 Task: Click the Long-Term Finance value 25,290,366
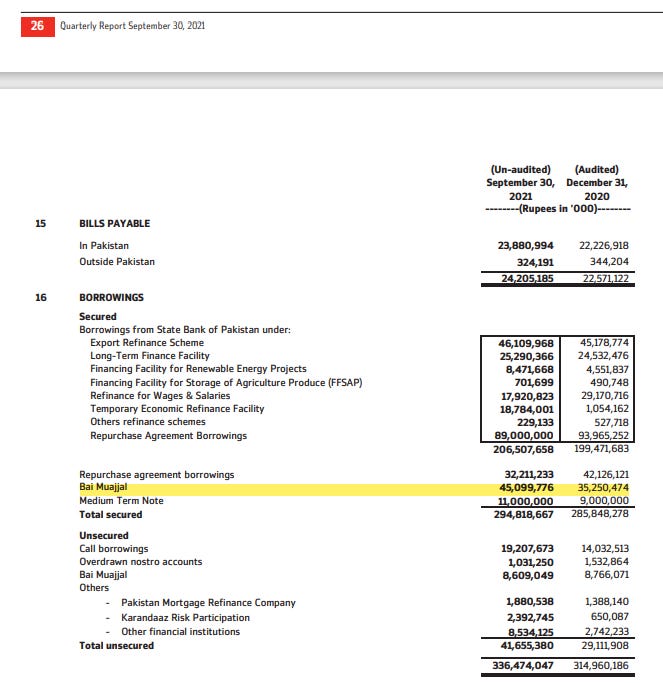point(526,356)
